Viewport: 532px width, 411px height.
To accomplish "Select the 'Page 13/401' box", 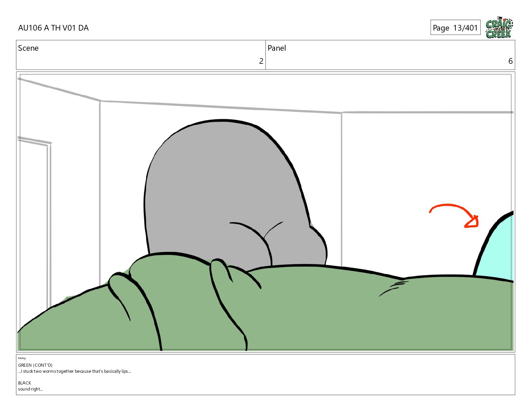I will (455, 28).
